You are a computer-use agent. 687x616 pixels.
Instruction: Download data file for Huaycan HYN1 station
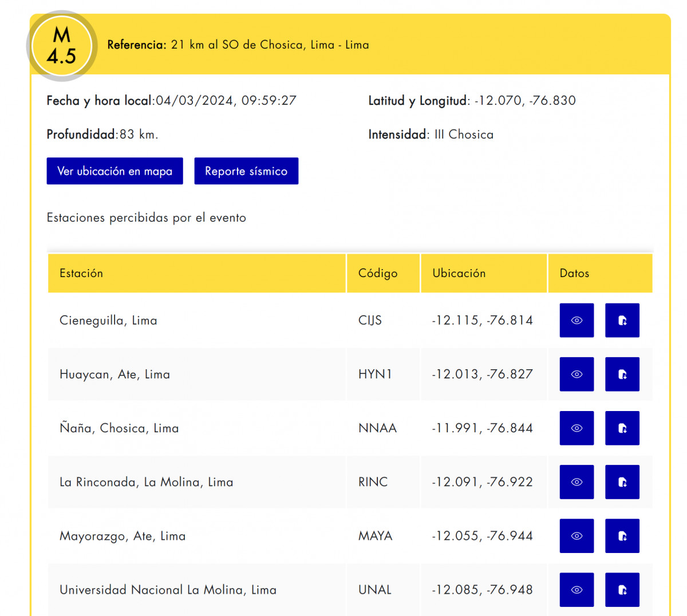(622, 374)
